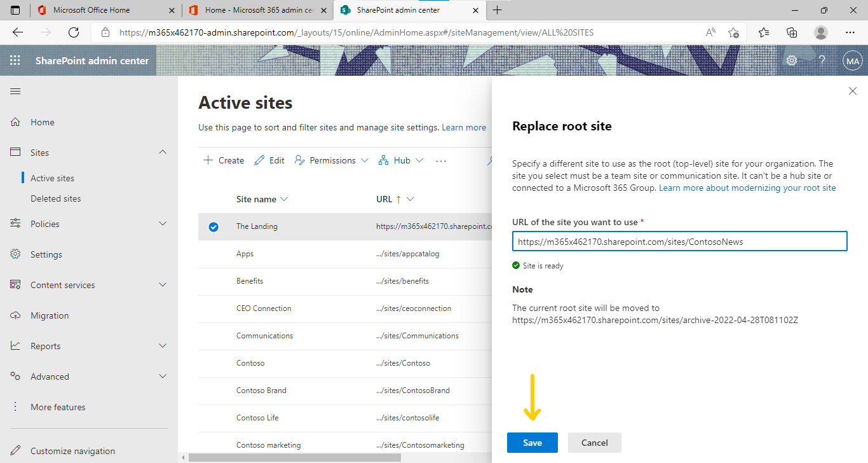Open the Permissions dropdown chevron
The height and width of the screenshot is (463, 868).
365,160
